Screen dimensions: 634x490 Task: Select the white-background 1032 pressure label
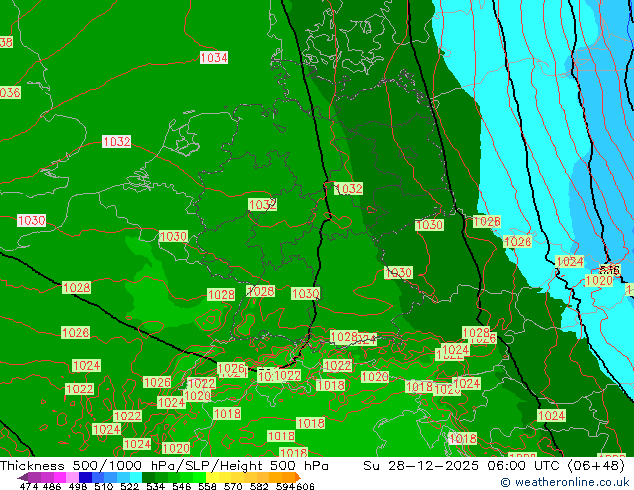[x=116, y=142]
